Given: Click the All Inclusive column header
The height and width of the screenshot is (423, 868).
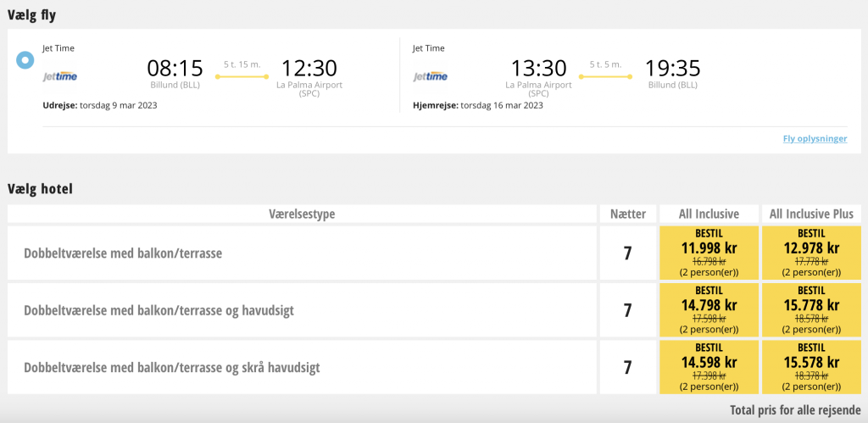Looking at the screenshot, I should [709, 214].
